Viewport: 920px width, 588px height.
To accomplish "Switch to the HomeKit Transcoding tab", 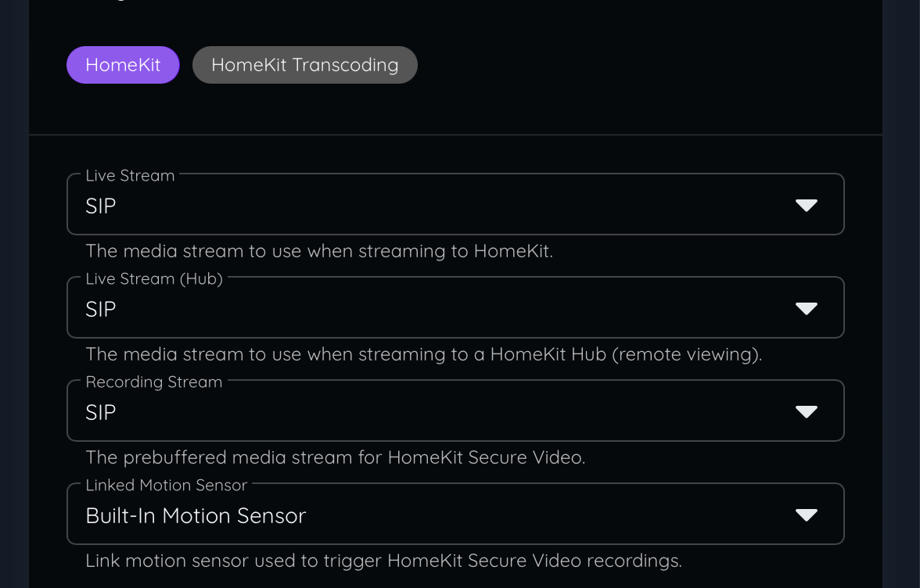I will tap(304, 65).
